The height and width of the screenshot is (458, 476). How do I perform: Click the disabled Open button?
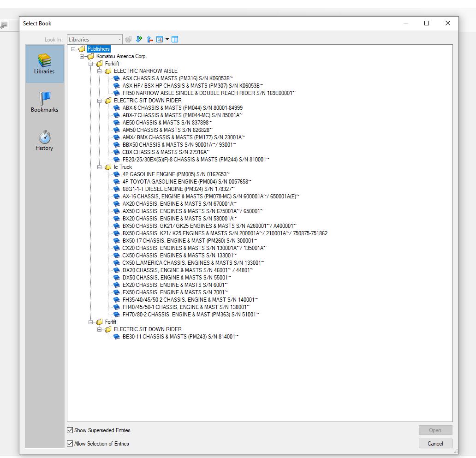coord(435,430)
